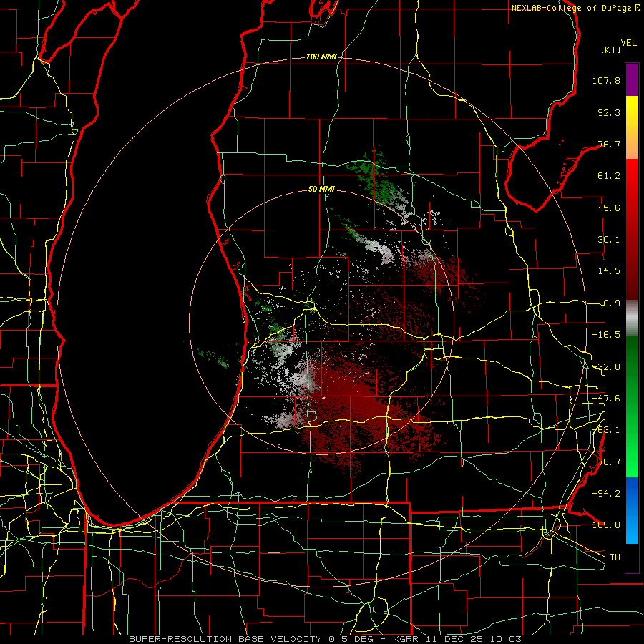This screenshot has width=644, height=644.
Task: Click the -16.5 velocity scale value
Action: click(x=606, y=335)
